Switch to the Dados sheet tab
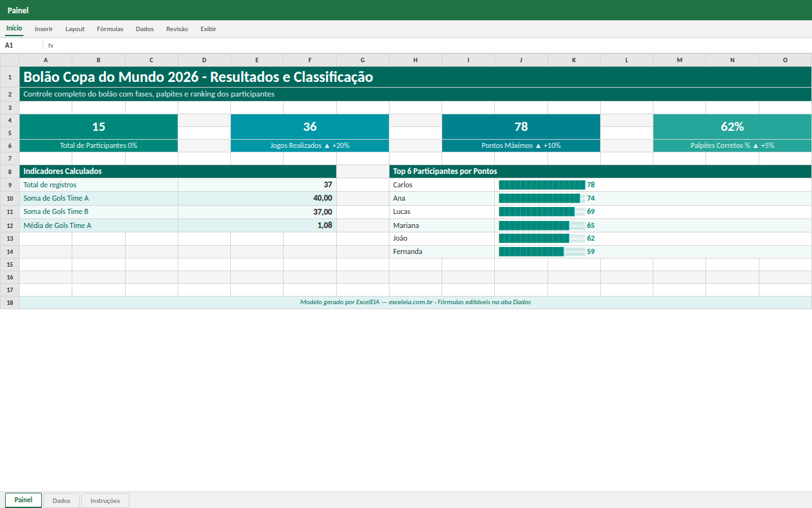This screenshot has height=508, width=812. click(62, 500)
